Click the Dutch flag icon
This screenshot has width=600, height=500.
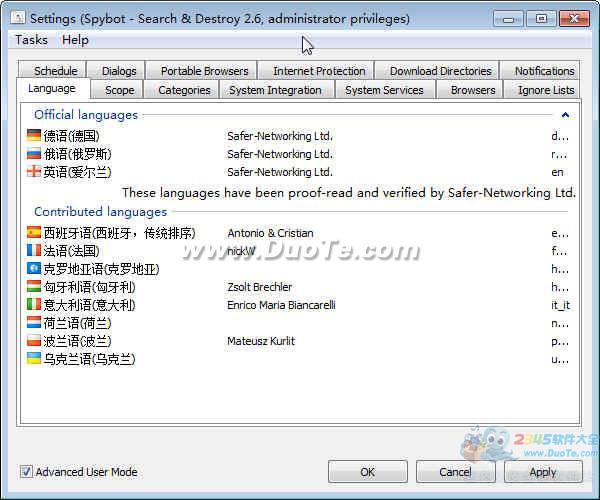tap(34, 322)
